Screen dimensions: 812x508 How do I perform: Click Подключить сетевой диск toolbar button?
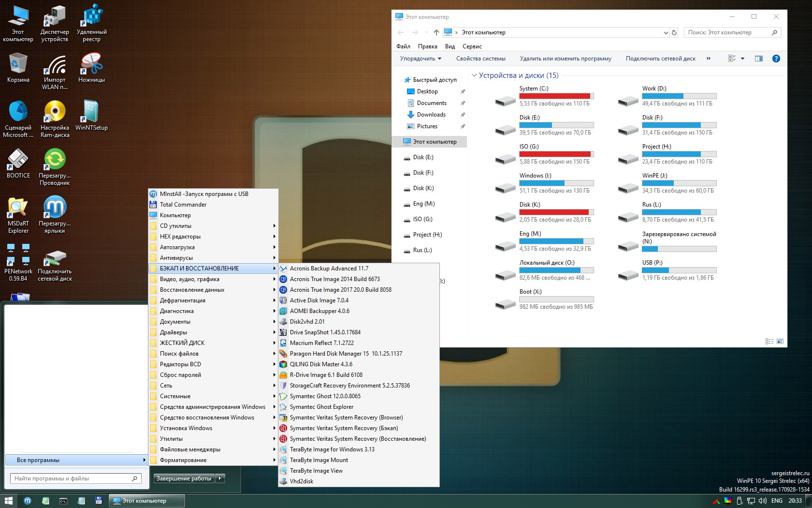(660, 59)
